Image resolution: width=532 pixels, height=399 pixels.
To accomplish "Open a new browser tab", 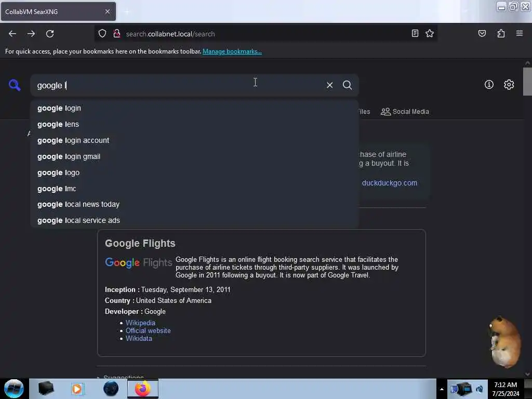I will (127, 12).
